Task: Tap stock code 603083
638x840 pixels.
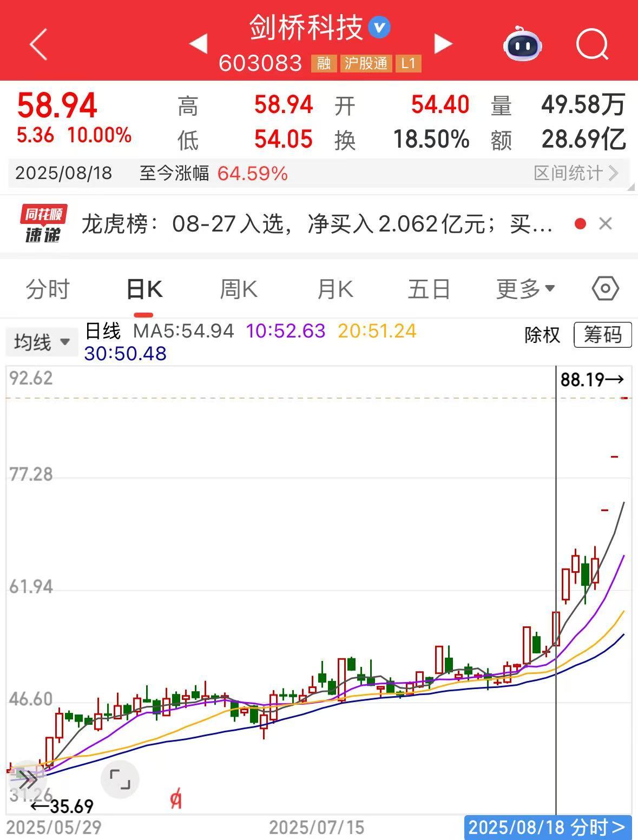Action: click(x=260, y=63)
